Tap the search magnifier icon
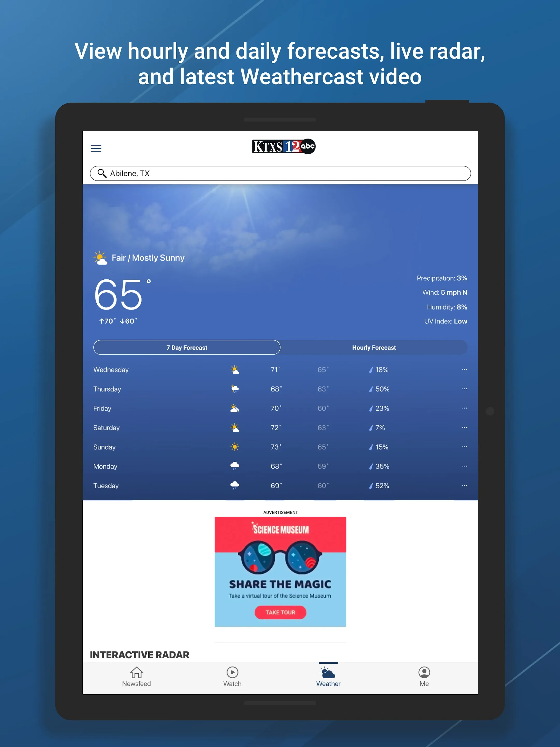 tap(102, 173)
